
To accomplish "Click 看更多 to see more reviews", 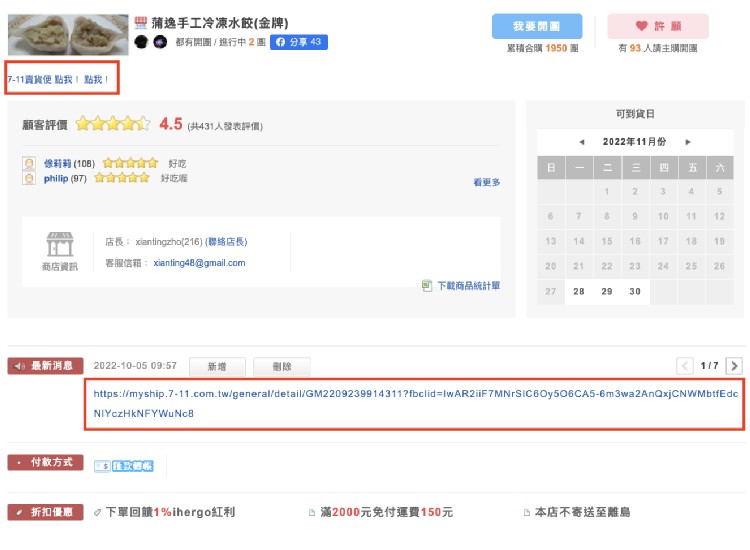I will pos(486,182).
